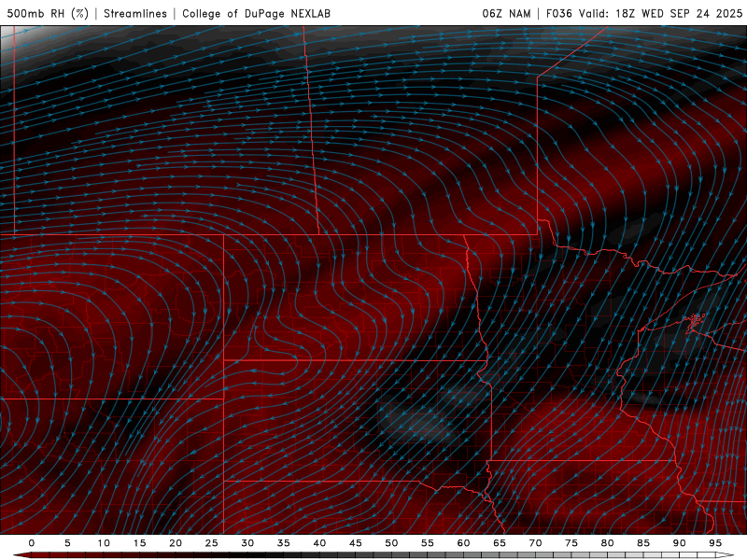The height and width of the screenshot is (560, 747).
Task: Click the colorbar label '65'
Action: point(500,543)
